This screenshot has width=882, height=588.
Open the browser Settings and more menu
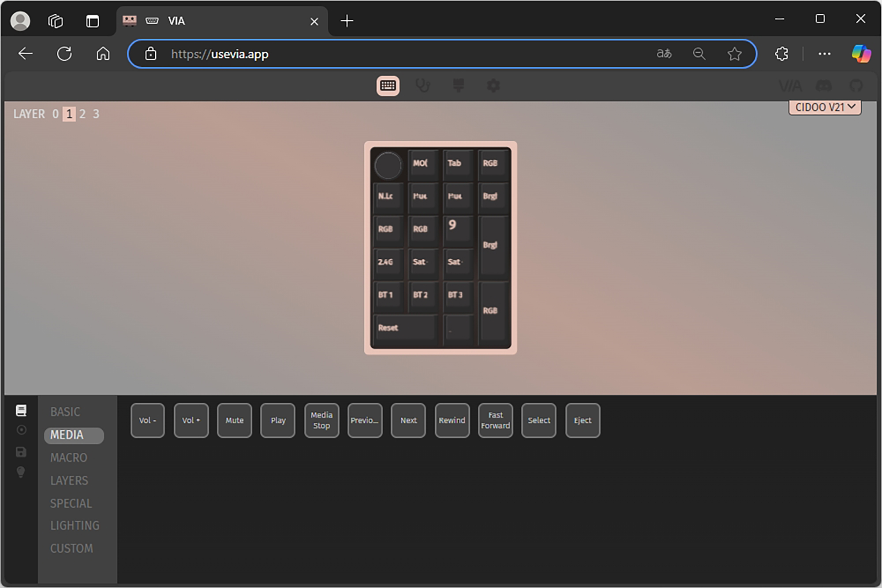coord(824,54)
